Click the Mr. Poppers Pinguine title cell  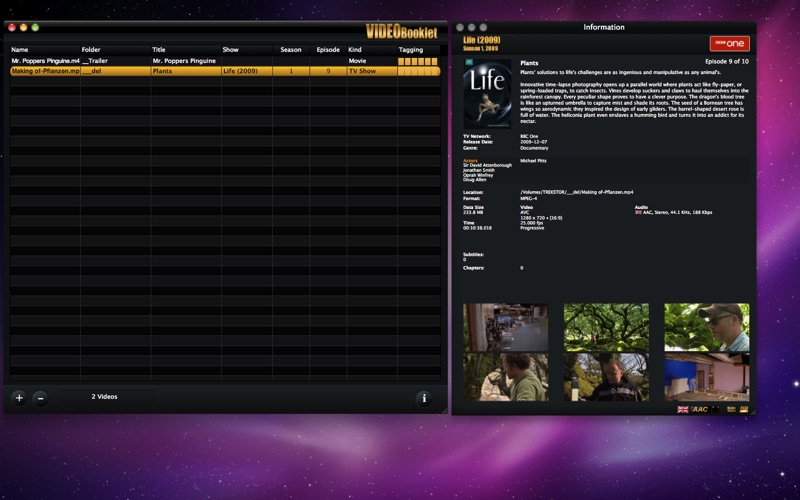pos(184,61)
